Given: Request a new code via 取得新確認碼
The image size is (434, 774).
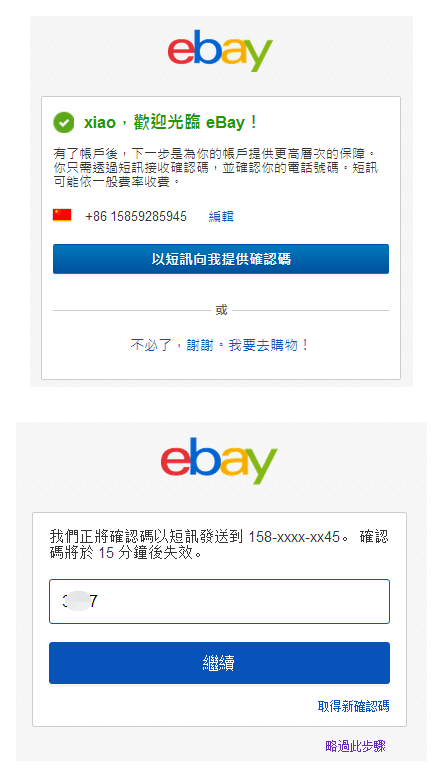Looking at the screenshot, I should pos(354,706).
